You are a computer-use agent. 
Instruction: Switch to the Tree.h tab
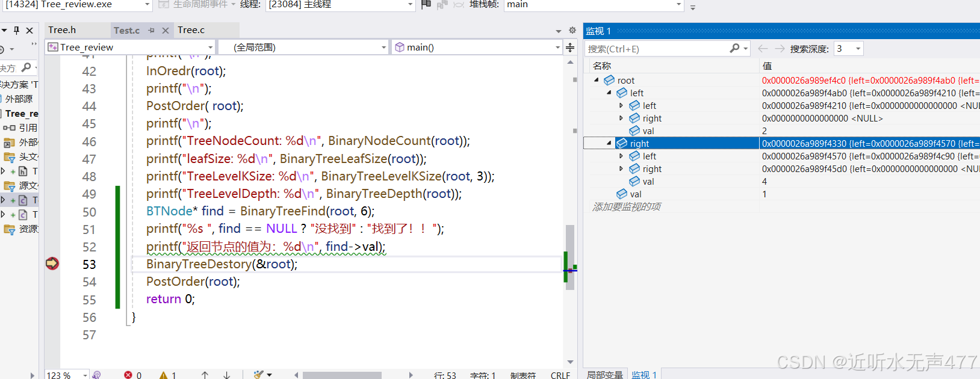click(62, 30)
